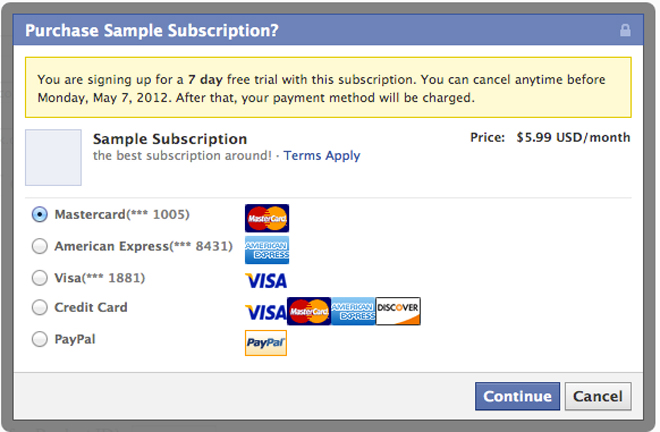Viewport: 660px width, 432px height.
Task: Choose the Credit Card radio option
Action: 40,307
